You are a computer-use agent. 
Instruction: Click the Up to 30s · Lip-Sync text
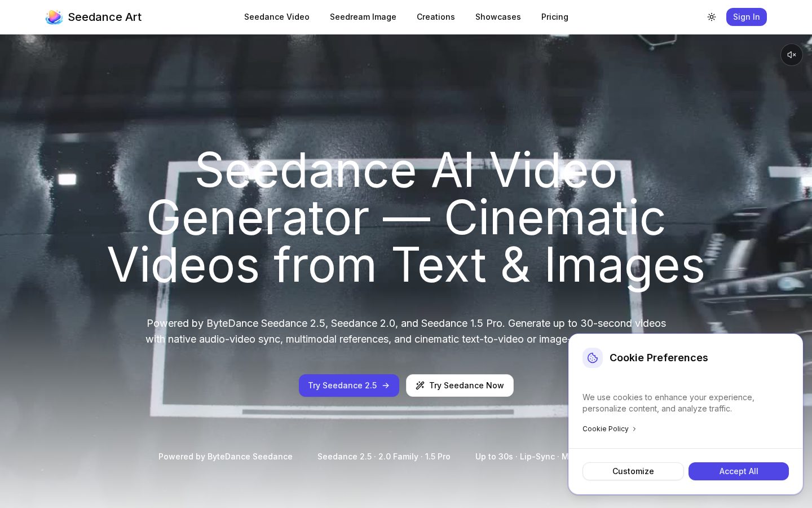(x=522, y=457)
